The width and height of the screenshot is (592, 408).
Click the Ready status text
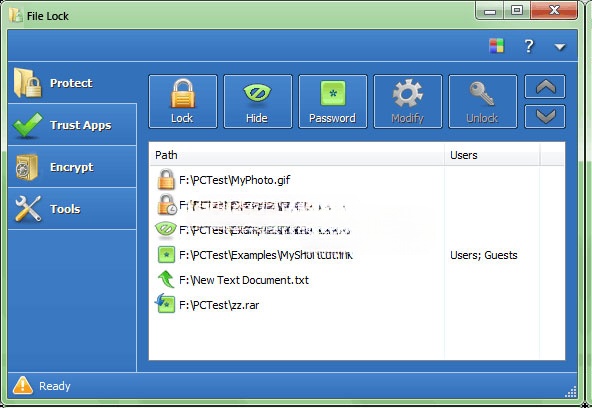(x=55, y=386)
